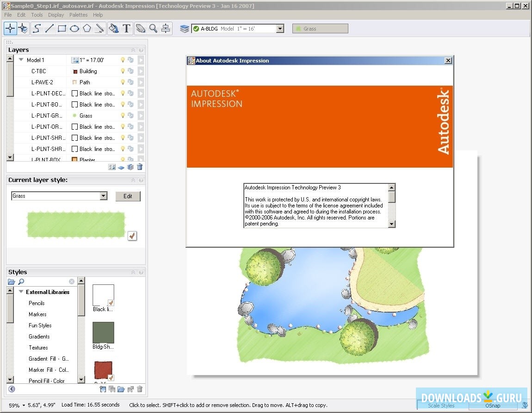Click the export style icon at the Styles panel bottom

click(130, 389)
